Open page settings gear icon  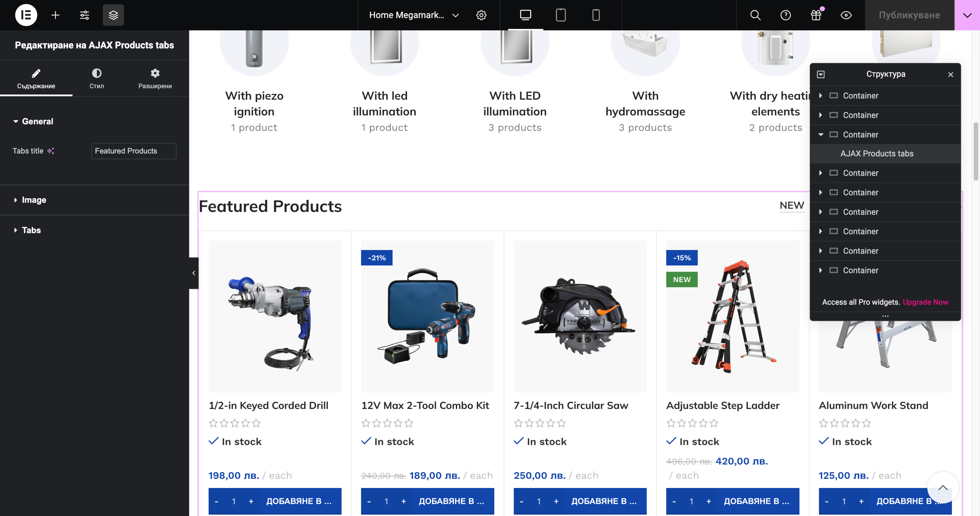click(x=481, y=15)
